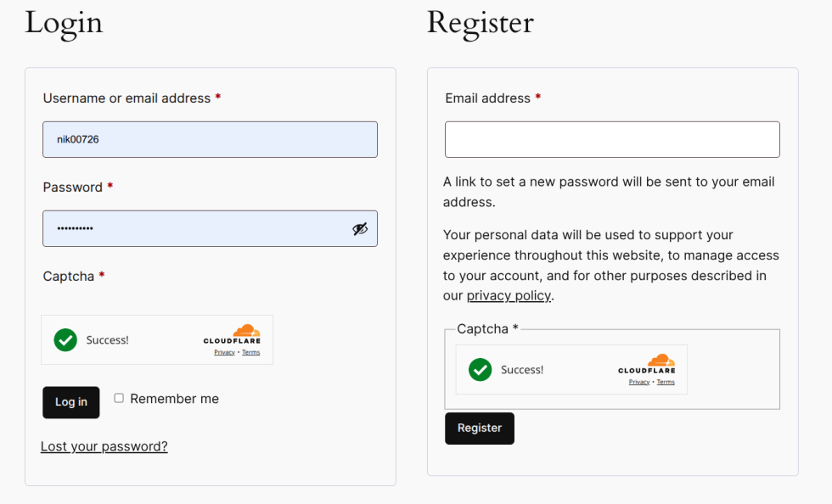Screen dimensions: 832x504
Task: Open Privacy link in Login captcha
Action: [x=224, y=352]
